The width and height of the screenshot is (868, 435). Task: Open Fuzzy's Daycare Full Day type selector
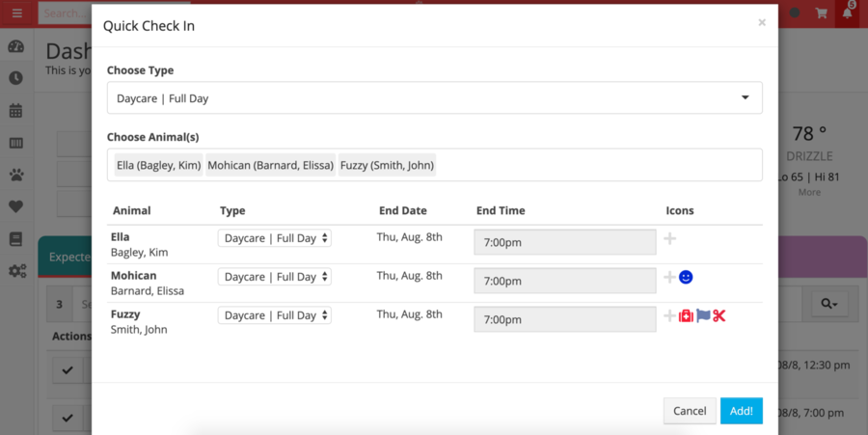pos(275,315)
